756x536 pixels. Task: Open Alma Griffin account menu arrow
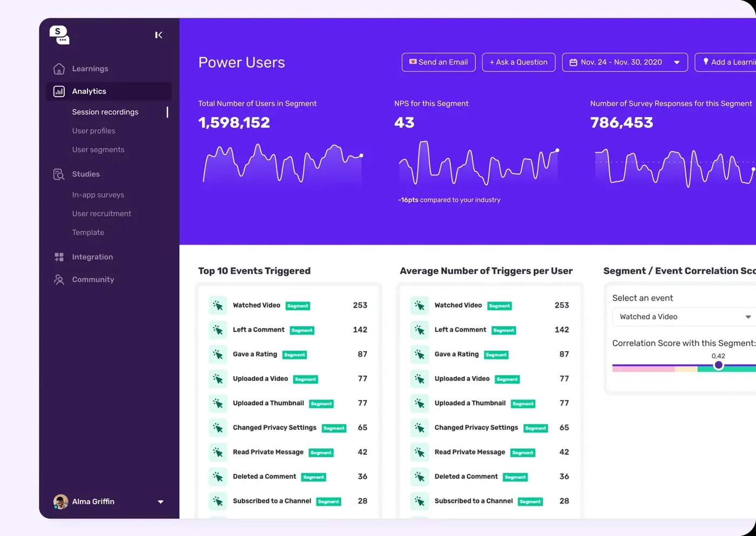(x=160, y=502)
